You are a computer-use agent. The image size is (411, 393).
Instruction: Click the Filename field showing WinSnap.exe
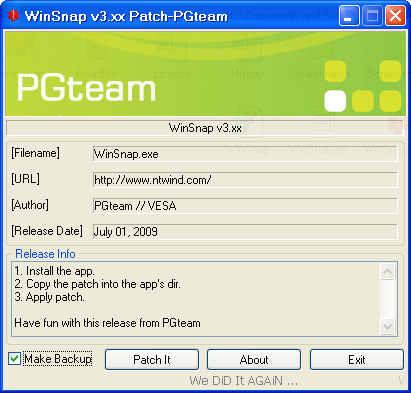tap(245, 154)
